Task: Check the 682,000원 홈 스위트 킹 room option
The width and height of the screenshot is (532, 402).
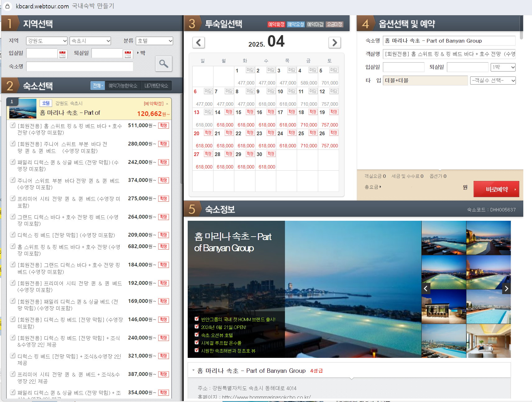Action: [x=13, y=246]
